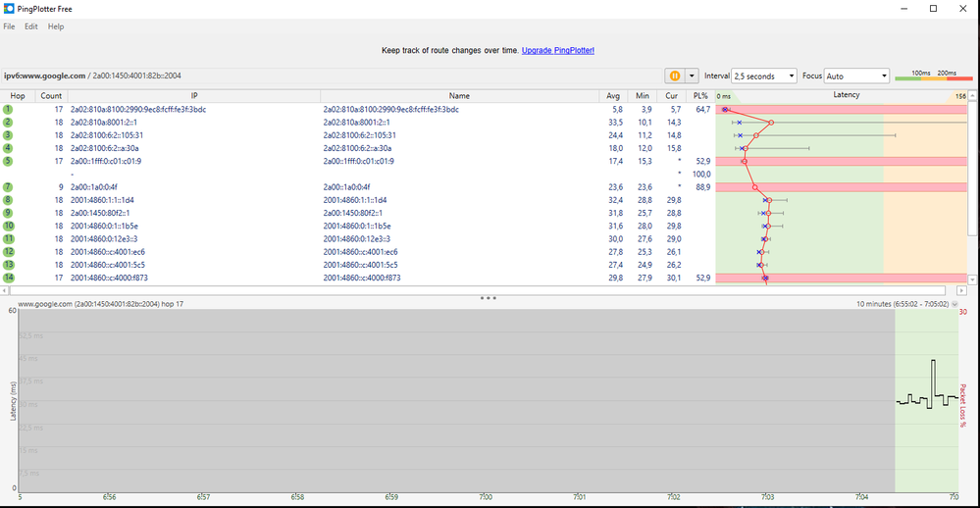Click IP 2a00::1a0:0:4f in the IP column
The width and height of the screenshot is (980, 508).
pos(94,187)
